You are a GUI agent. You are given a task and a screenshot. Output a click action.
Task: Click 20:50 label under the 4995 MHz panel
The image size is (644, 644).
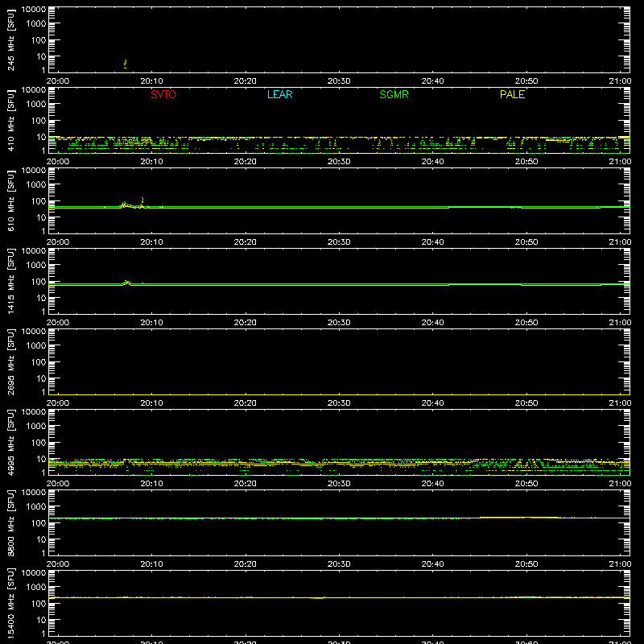click(x=526, y=484)
